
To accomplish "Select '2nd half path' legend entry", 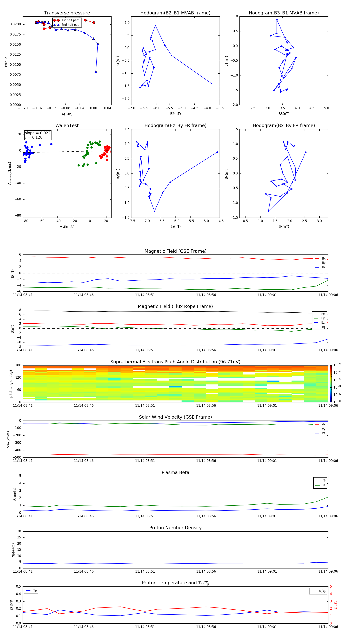I will (x=67, y=25).
